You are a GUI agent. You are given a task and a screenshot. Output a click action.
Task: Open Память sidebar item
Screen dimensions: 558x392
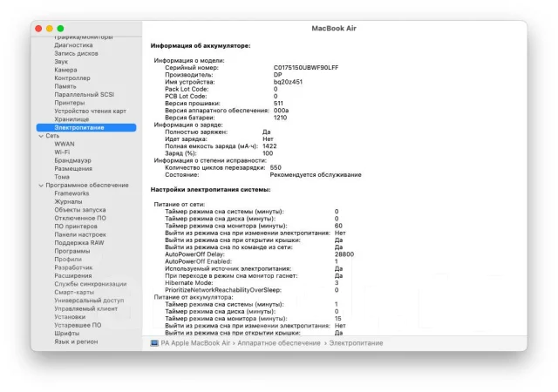click(65, 86)
